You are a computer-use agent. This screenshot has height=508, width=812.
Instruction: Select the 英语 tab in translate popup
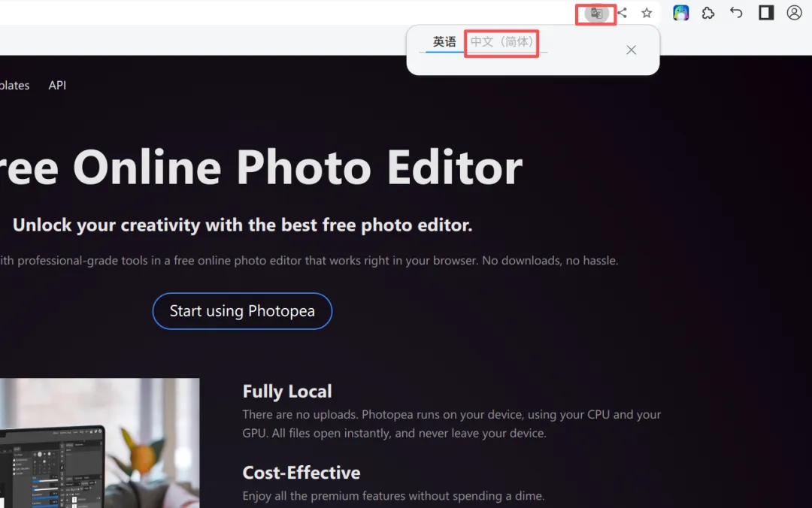coord(444,42)
